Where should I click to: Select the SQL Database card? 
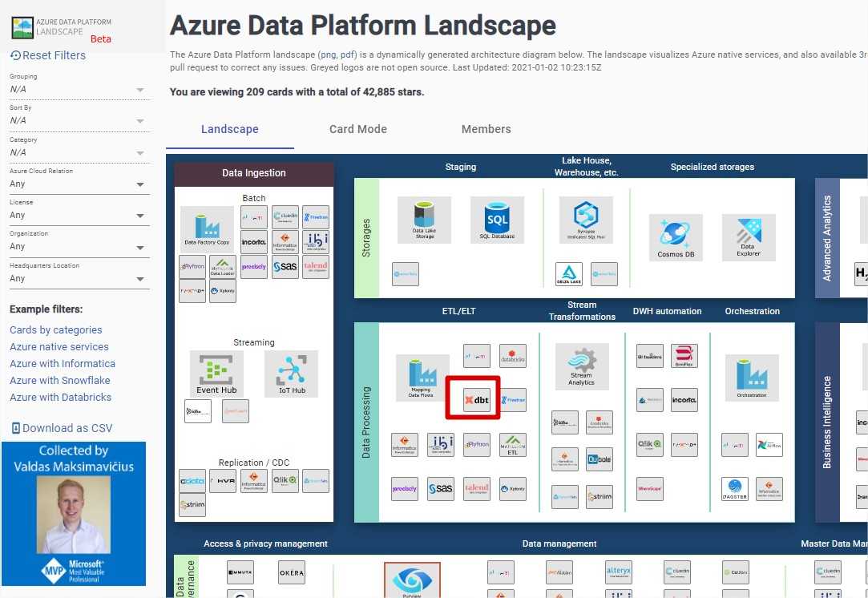pos(497,220)
